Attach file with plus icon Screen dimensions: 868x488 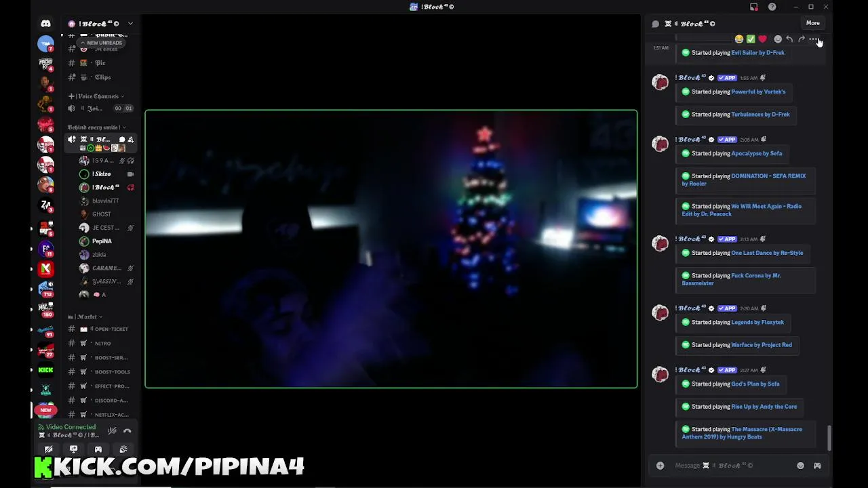click(x=660, y=466)
